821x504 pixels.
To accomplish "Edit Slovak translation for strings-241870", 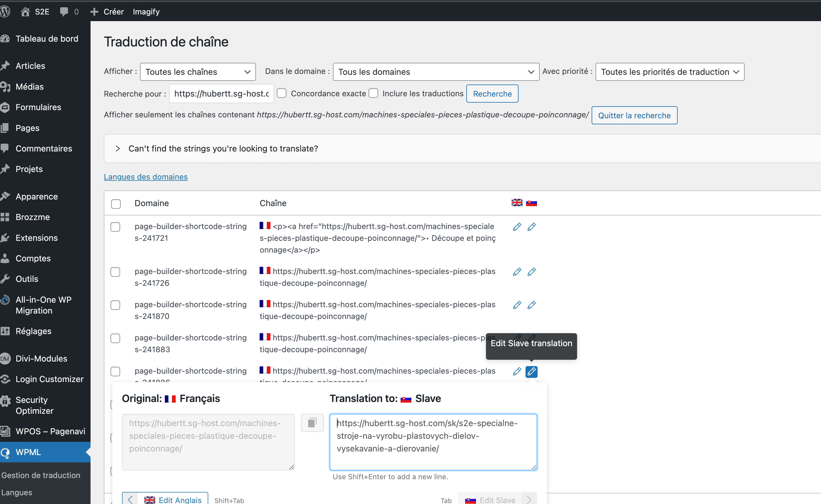I will (x=532, y=305).
